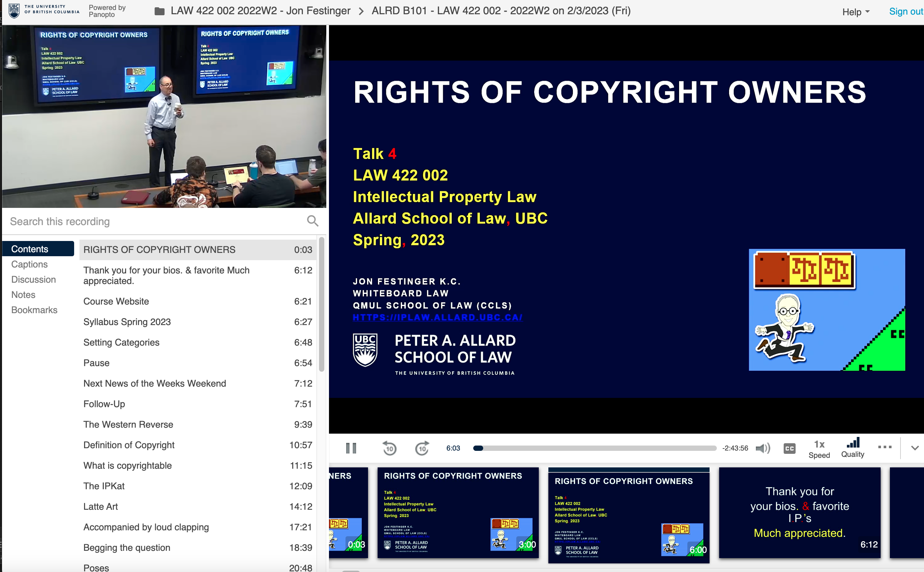Open the 3:00 slide thumbnail
Viewport: 924px width, 572px height.
click(458, 512)
